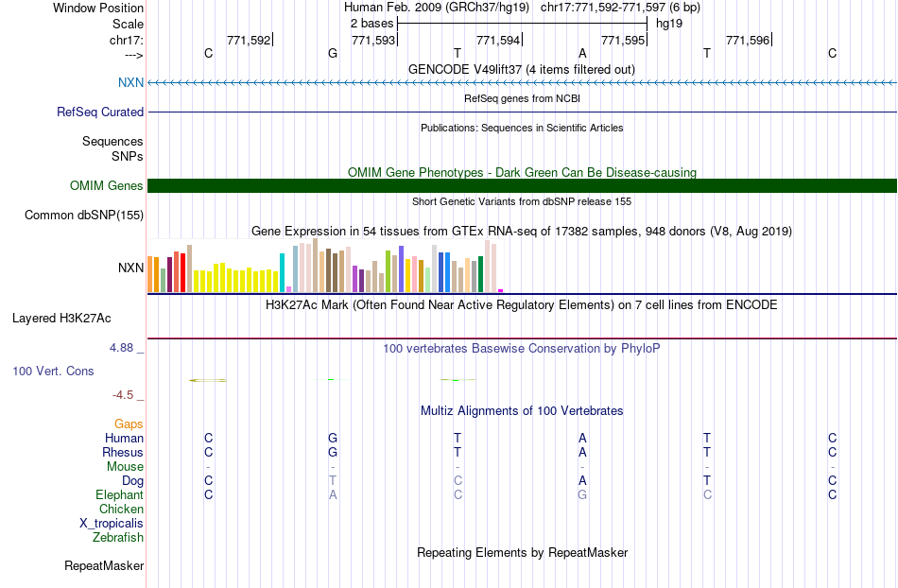Click the Human Feb. 2009 (GRCh37/hg19) text
Image resolution: width=898 pixels, height=588 pixels.
coord(437,8)
